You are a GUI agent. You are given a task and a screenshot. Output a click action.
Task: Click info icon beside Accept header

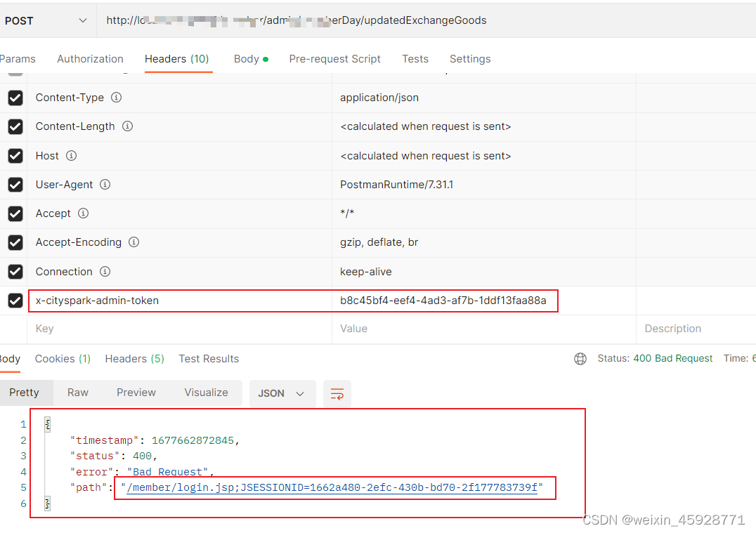coord(83,213)
